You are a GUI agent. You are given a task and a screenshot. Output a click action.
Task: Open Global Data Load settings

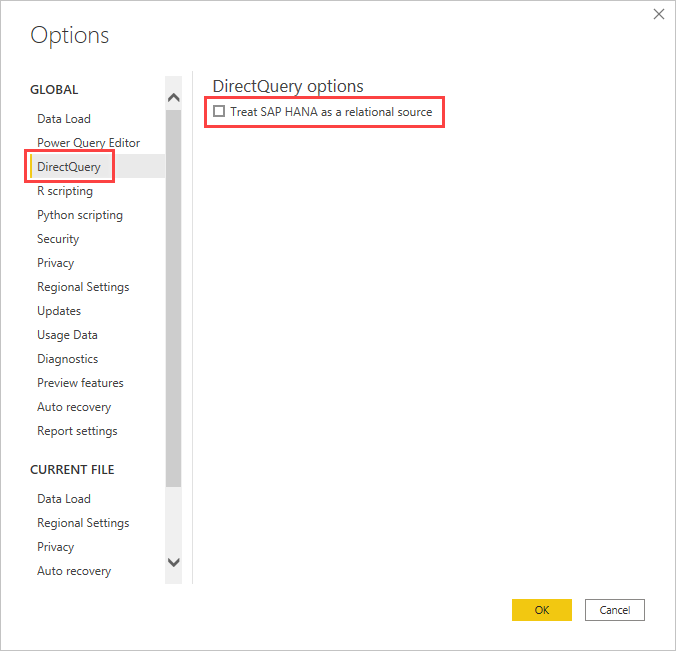coord(64,119)
